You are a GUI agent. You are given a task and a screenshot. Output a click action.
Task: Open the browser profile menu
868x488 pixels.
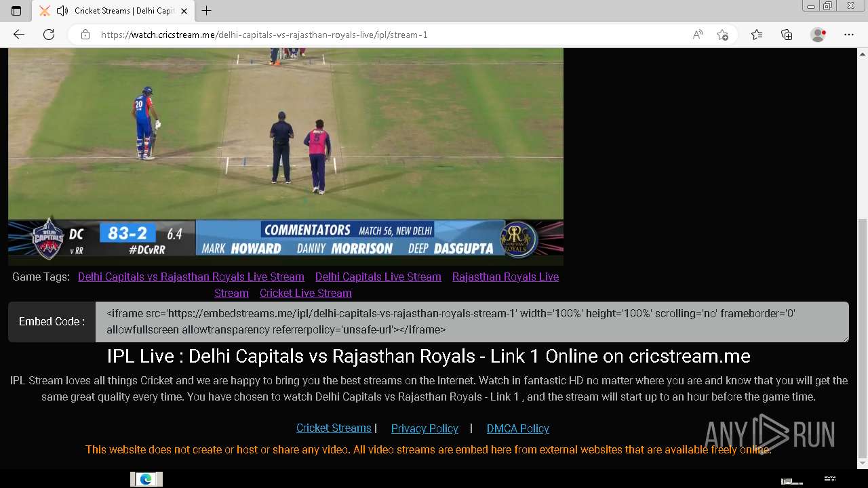[x=818, y=35]
